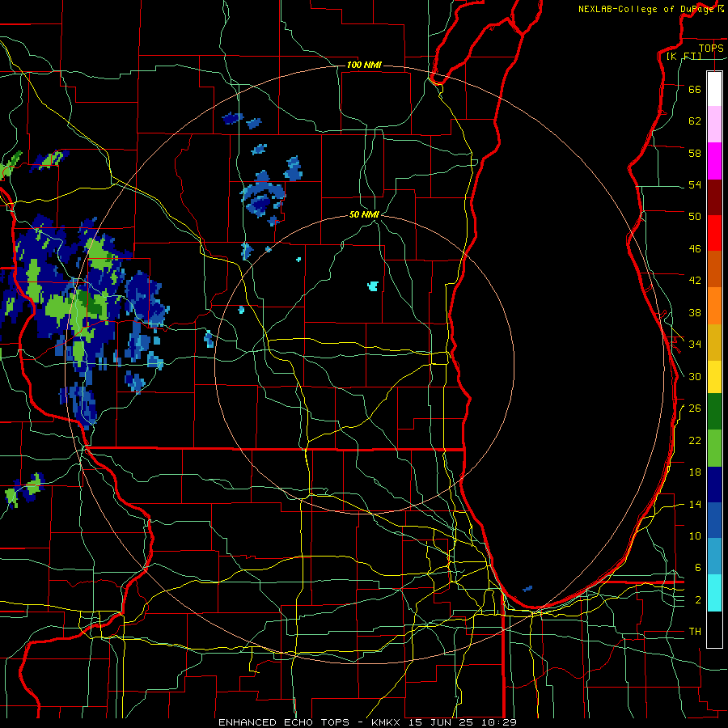Click the '18' legend value
This screenshot has width=728, height=728.
(695, 472)
